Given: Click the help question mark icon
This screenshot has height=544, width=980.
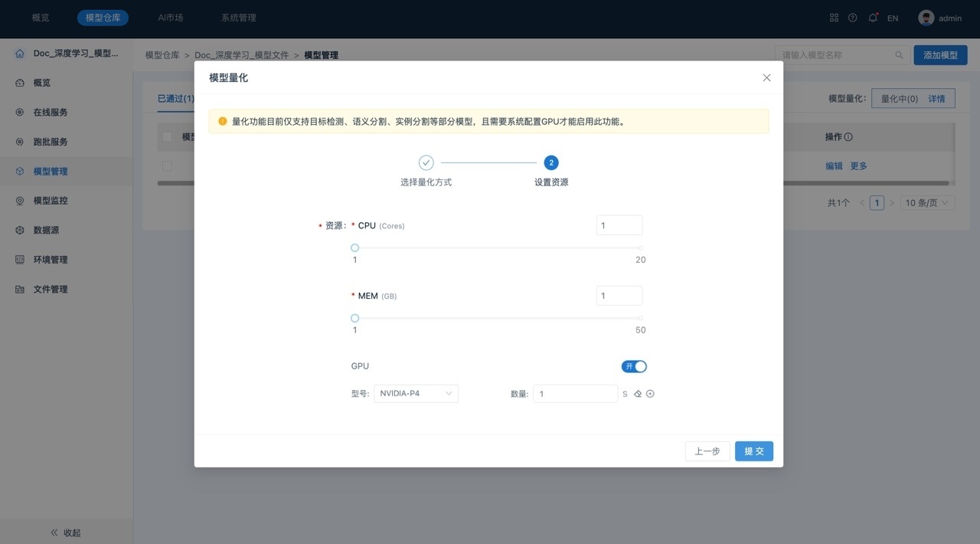Looking at the screenshot, I should (852, 18).
